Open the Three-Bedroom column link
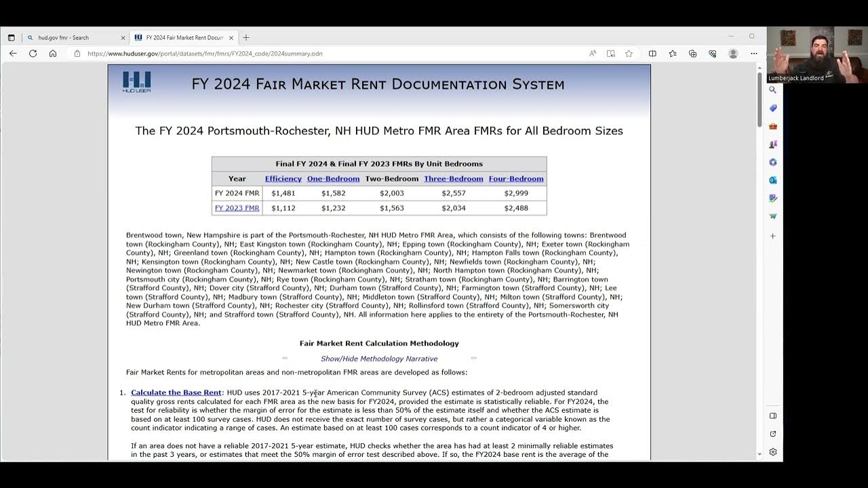The height and width of the screenshot is (488, 868). tap(454, 179)
